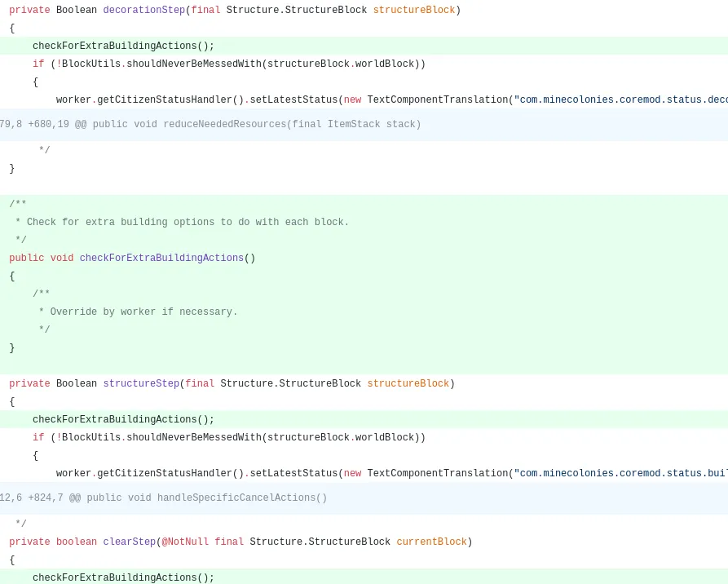This screenshot has height=584, width=728.
Task: Click the structureStep method name
Action: [141, 383]
